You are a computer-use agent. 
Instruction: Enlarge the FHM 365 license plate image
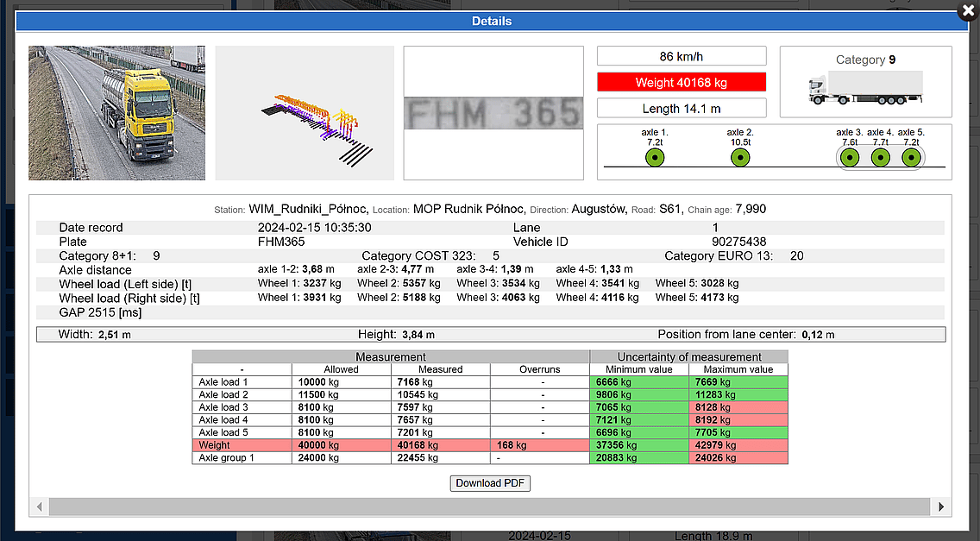pyautogui.click(x=493, y=113)
